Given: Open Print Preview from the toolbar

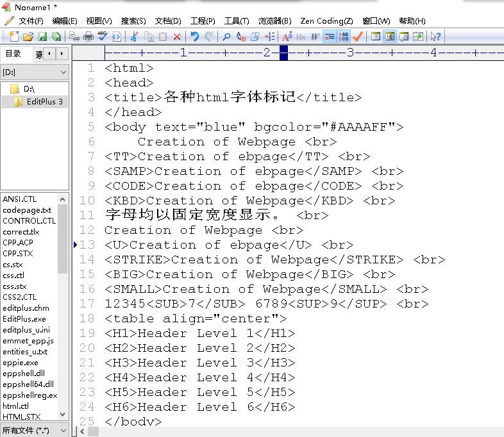Looking at the screenshot, I should (74, 37).
